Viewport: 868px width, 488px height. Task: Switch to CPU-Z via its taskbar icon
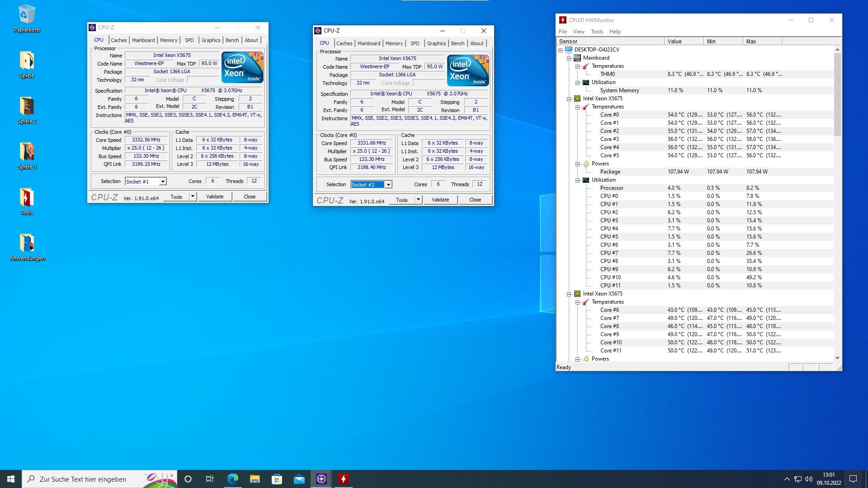[321, 479]
